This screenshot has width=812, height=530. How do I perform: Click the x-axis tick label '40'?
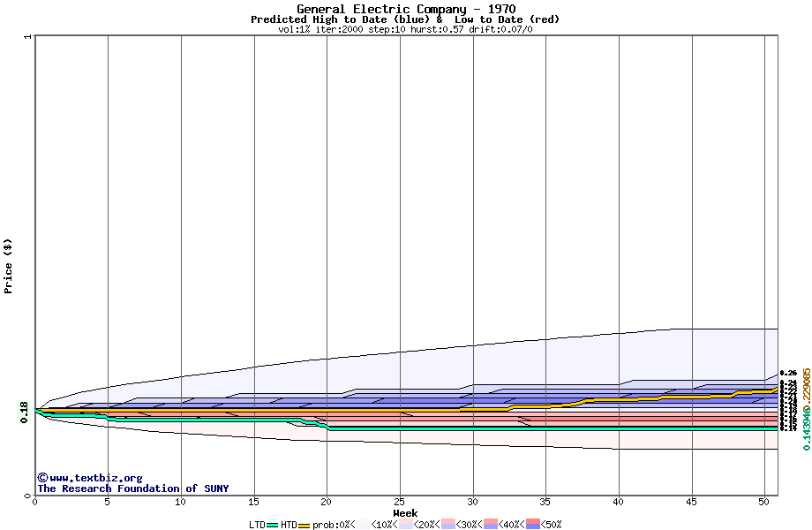coord(618,502)
